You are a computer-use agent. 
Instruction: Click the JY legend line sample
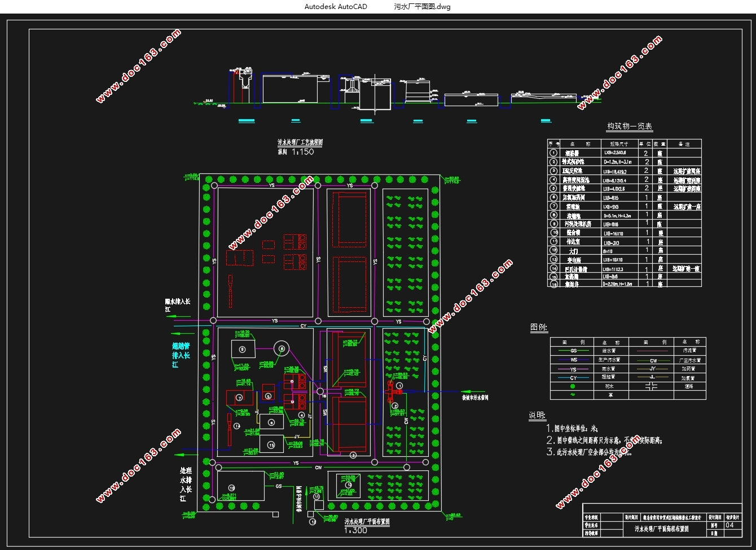tap(653, 369)
